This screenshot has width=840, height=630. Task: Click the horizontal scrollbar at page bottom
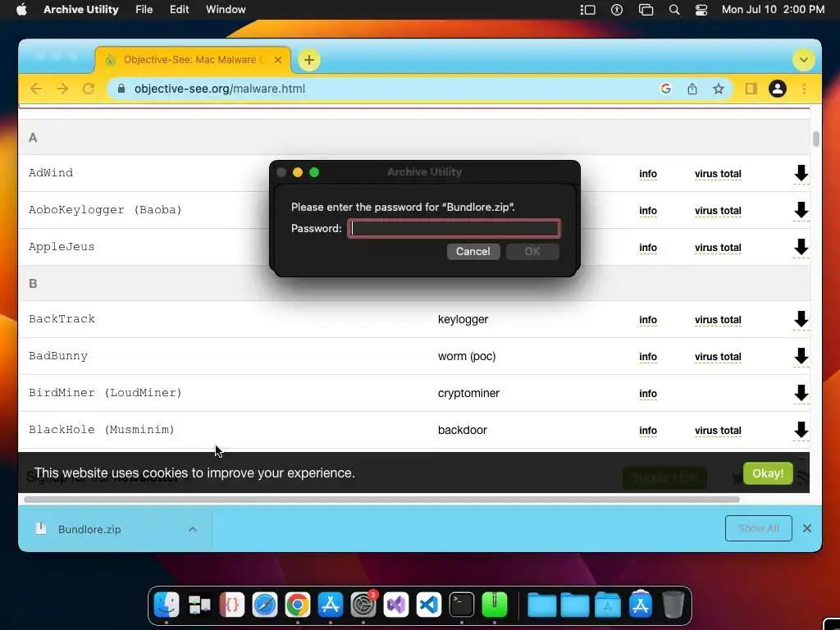(x=381, y=500)
